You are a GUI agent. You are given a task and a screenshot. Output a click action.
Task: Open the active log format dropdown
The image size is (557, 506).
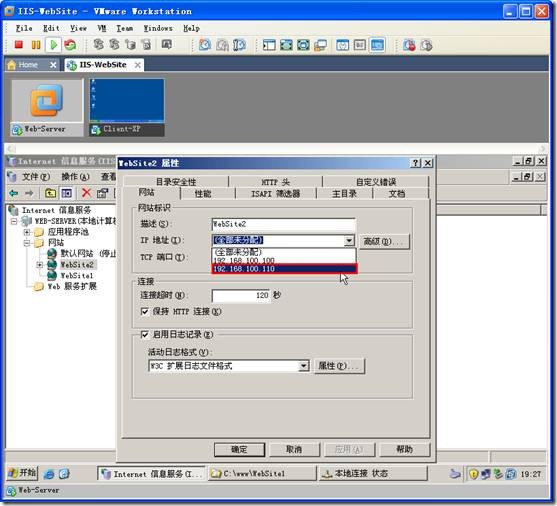click(x=304, y=366)
